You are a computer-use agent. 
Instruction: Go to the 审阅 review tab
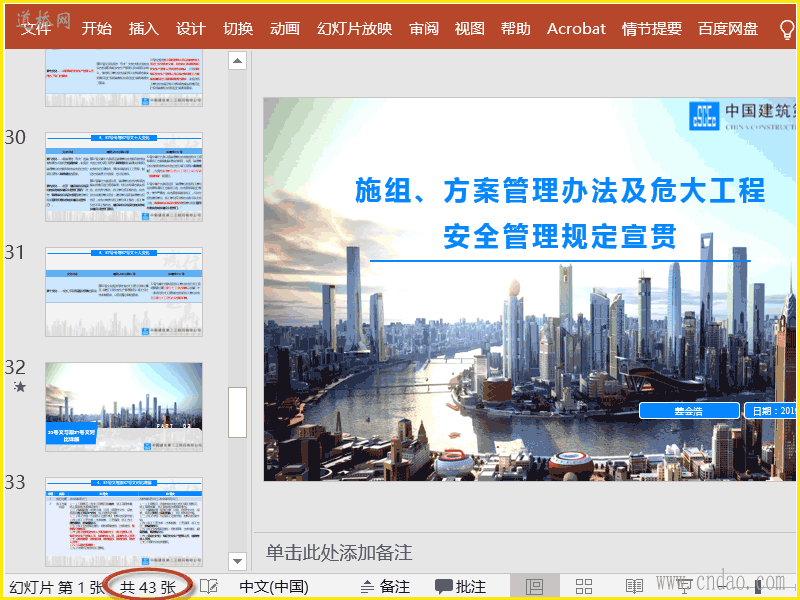click(423, 29)
